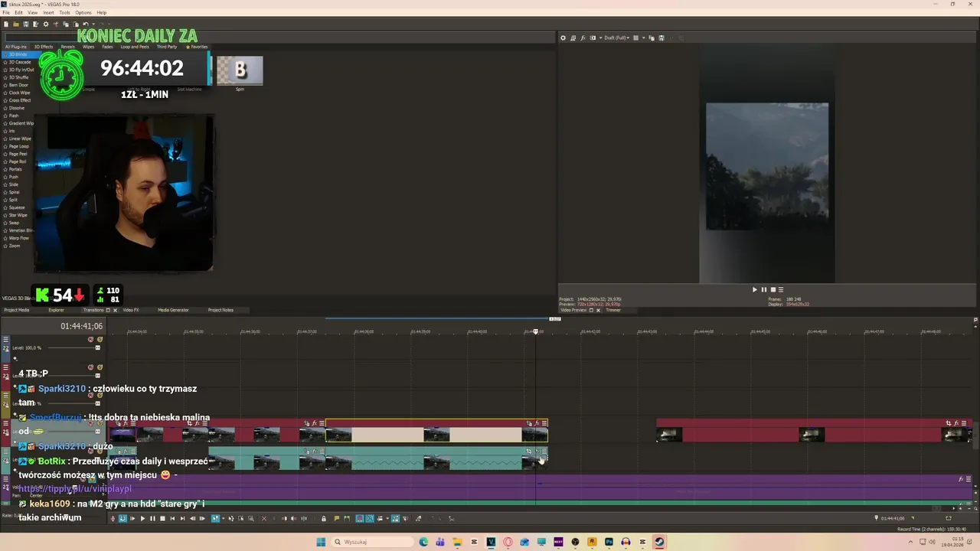Click the Windows Start button

click(x=321, y=542)
